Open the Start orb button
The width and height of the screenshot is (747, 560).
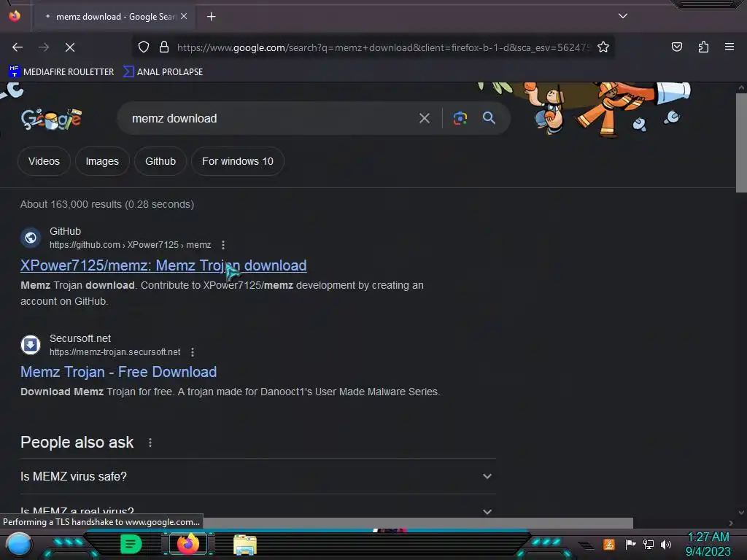tap(19, 544)
